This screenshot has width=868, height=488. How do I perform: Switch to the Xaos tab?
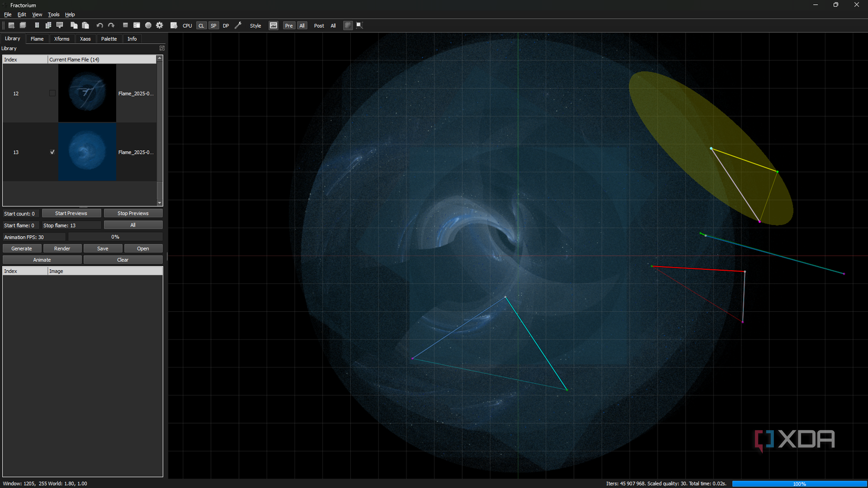[85, 39]
